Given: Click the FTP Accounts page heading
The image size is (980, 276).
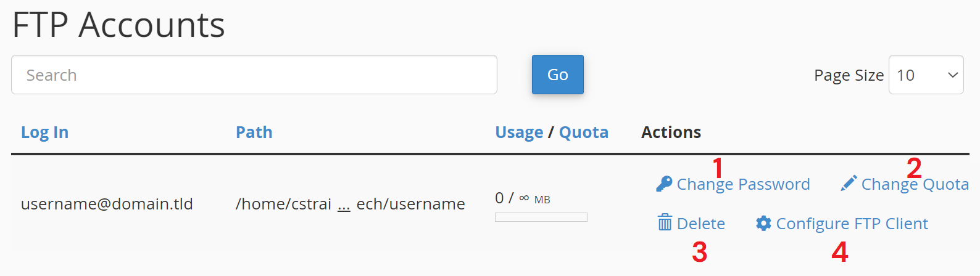Looking at the screenshot, I should click(x=118, y=25).
